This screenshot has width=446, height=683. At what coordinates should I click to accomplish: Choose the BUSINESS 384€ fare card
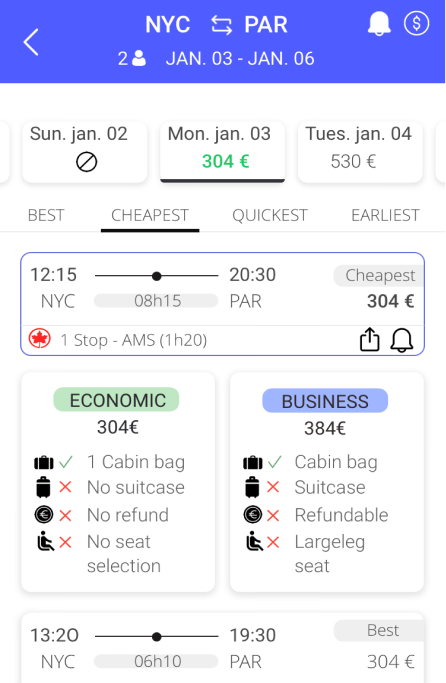[x=327, y=482]
